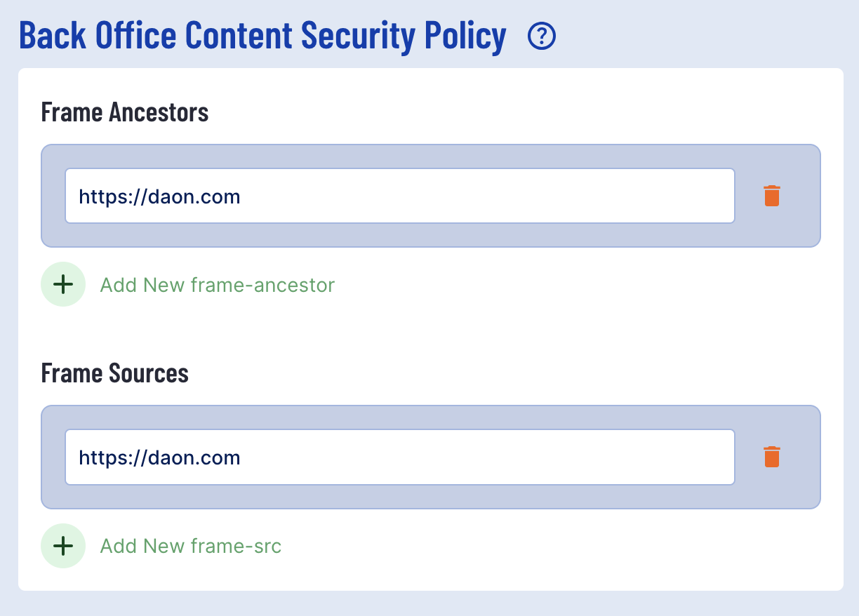Click the green circle beside Add New frame-src
859x616 pixels.
63,546
